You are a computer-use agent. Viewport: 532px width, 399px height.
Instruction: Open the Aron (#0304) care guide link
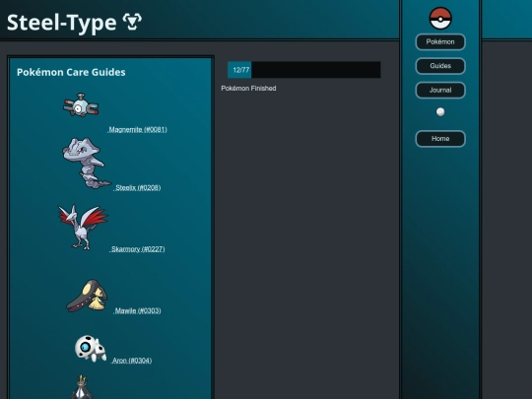(x=132, y=361)
